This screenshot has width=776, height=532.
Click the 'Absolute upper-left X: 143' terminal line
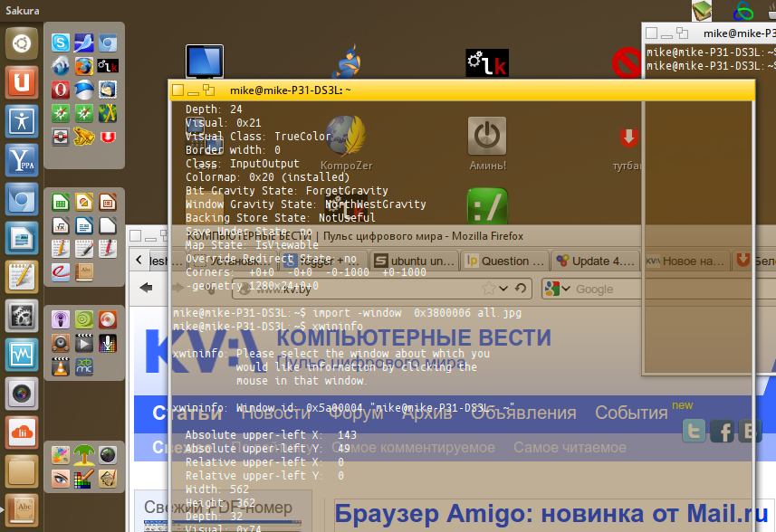pos(271,434)
